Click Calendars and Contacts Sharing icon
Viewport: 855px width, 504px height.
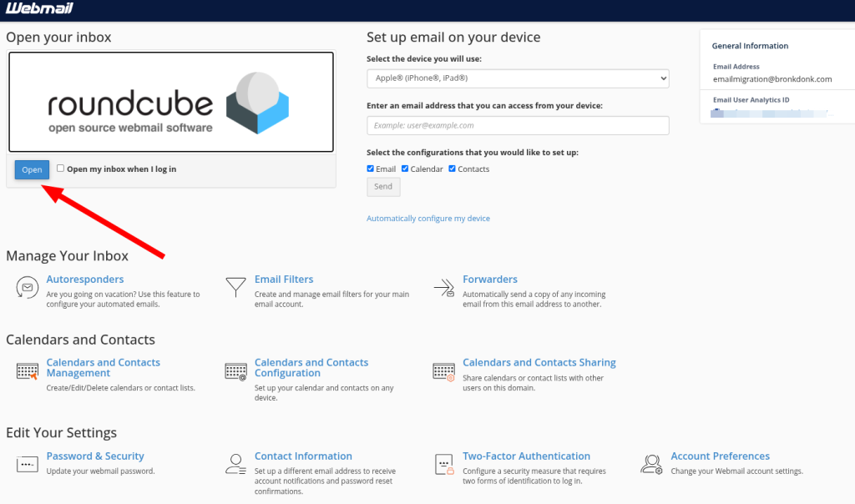coord(444,371)
